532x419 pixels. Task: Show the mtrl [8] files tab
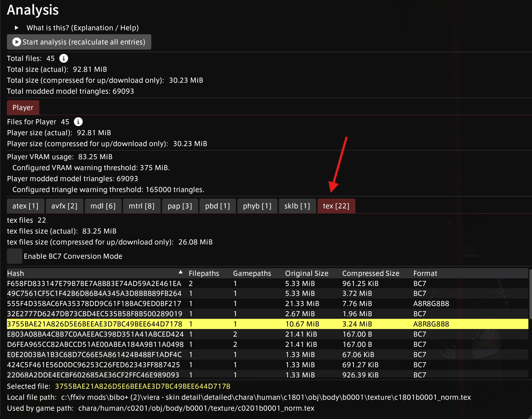pyautogui.click(x=141, y=206)
